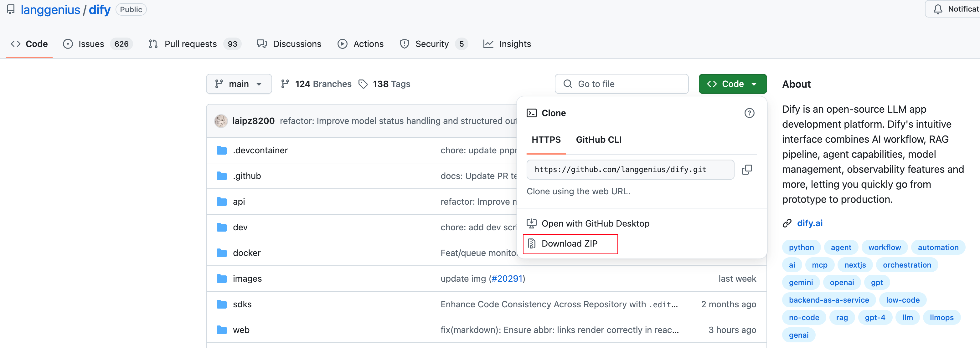Click the repository book icon beside langgenius
Viewport: 980px width, 348px height.
pos(11,9)
